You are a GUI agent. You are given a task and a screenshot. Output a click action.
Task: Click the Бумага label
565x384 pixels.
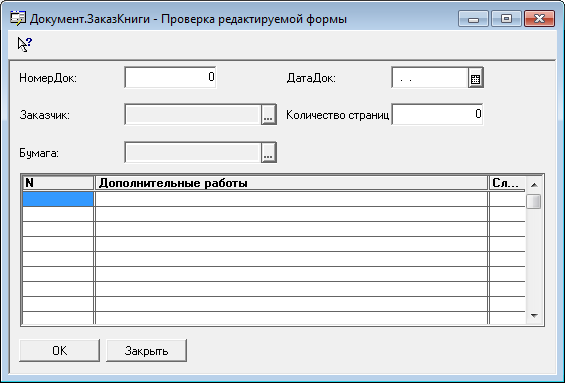[39, 153]
